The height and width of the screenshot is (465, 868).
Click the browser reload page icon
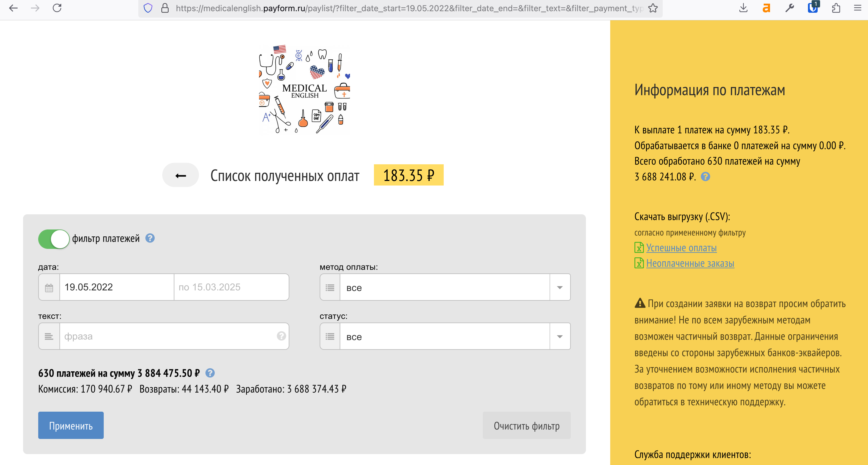click(x=57, y=8)
